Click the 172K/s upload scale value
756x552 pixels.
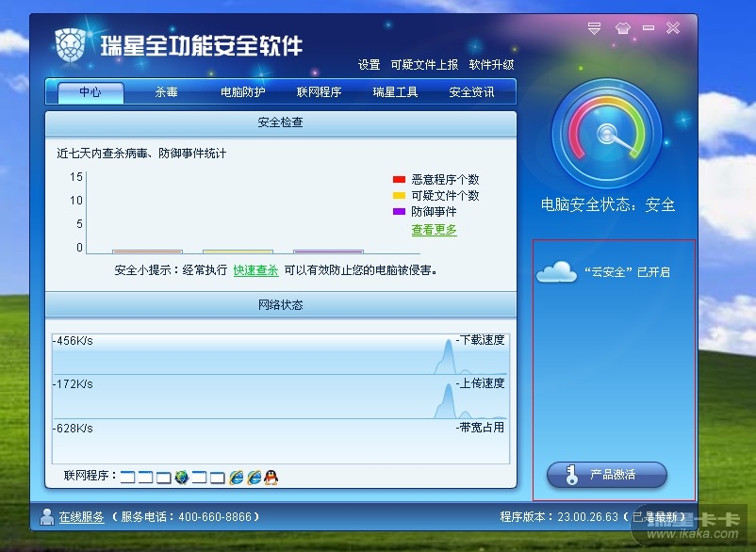point(73,384)
